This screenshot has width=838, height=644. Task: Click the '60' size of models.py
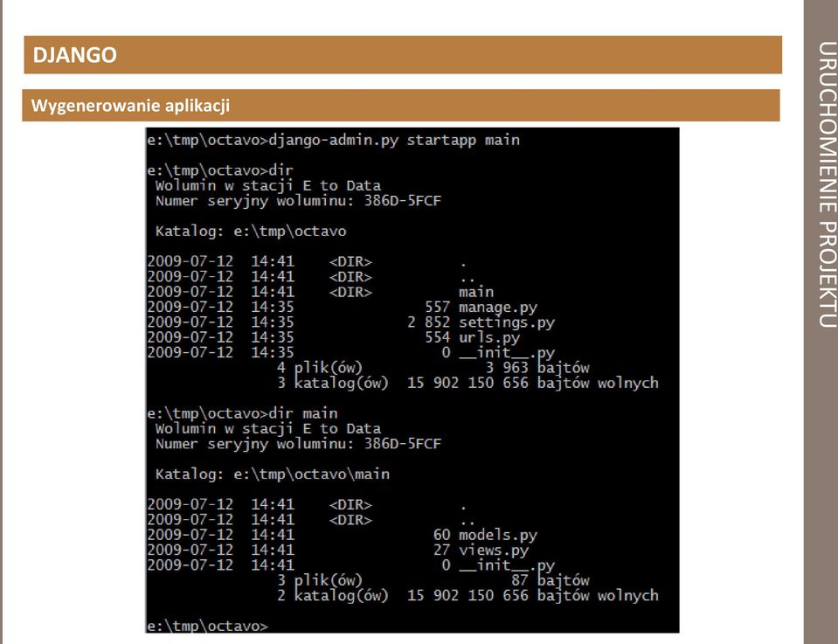pyautogui.click(x=442, y=535)
